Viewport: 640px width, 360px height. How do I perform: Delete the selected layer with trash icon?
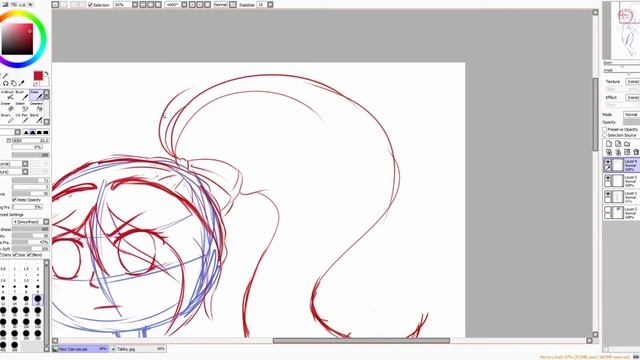tap(636, 152)
